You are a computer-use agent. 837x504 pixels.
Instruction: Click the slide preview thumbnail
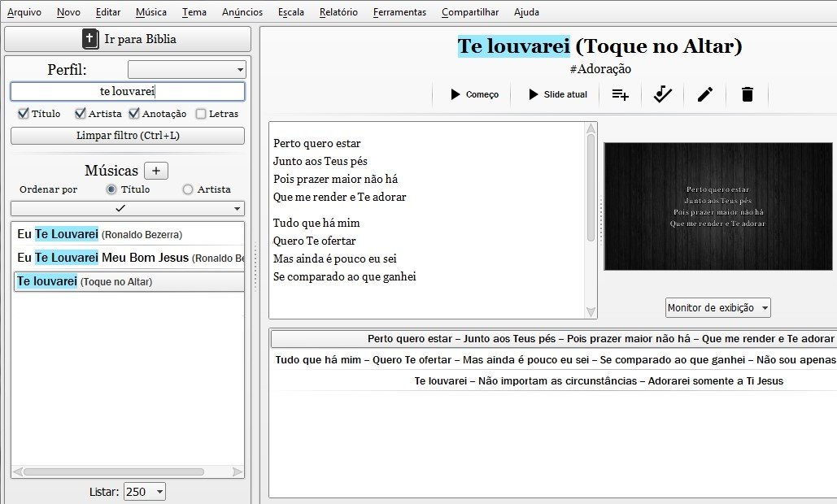pyautogui.click(x=718, y=206)
